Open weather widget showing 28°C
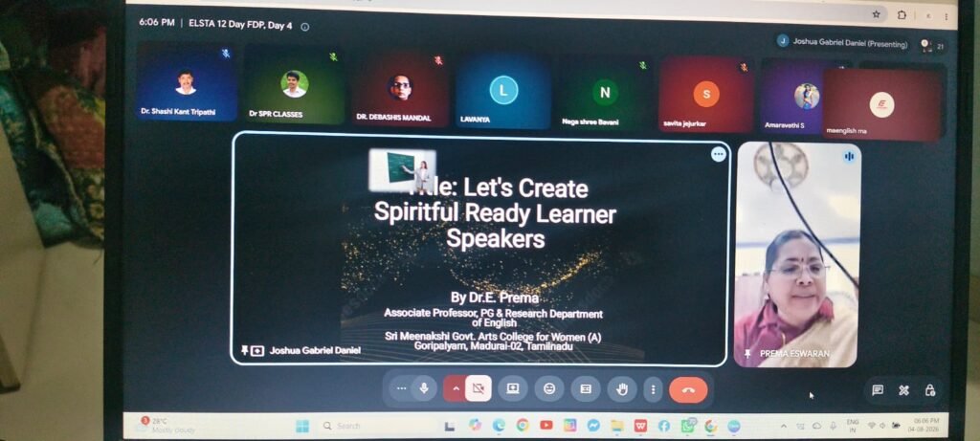This screenshot has height=441, width=980. (166, 426)
